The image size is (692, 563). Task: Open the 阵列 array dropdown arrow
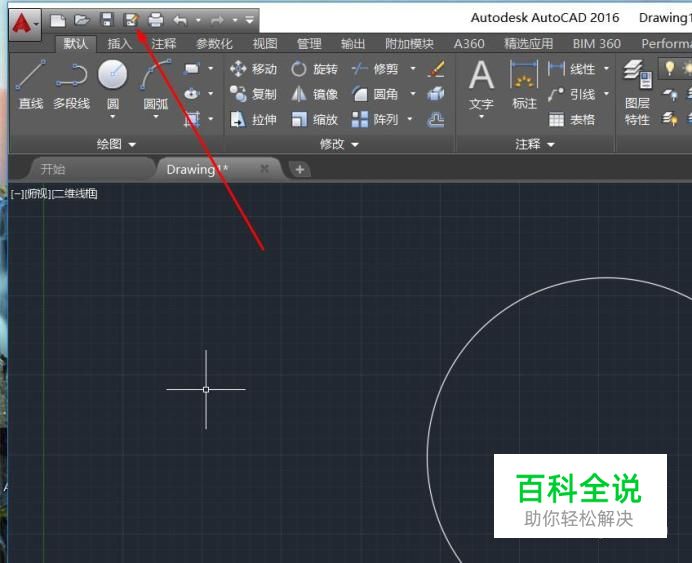click(410, 119)
